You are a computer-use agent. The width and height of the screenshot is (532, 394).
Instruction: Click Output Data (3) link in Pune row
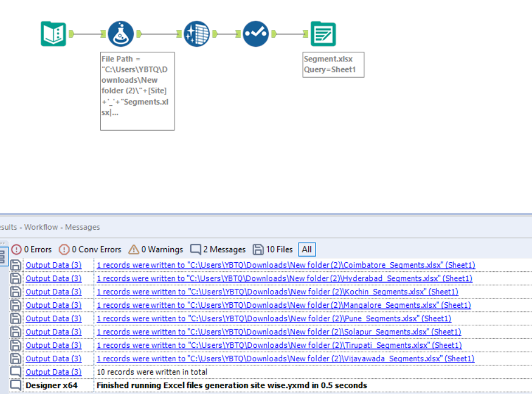[53, 319]
